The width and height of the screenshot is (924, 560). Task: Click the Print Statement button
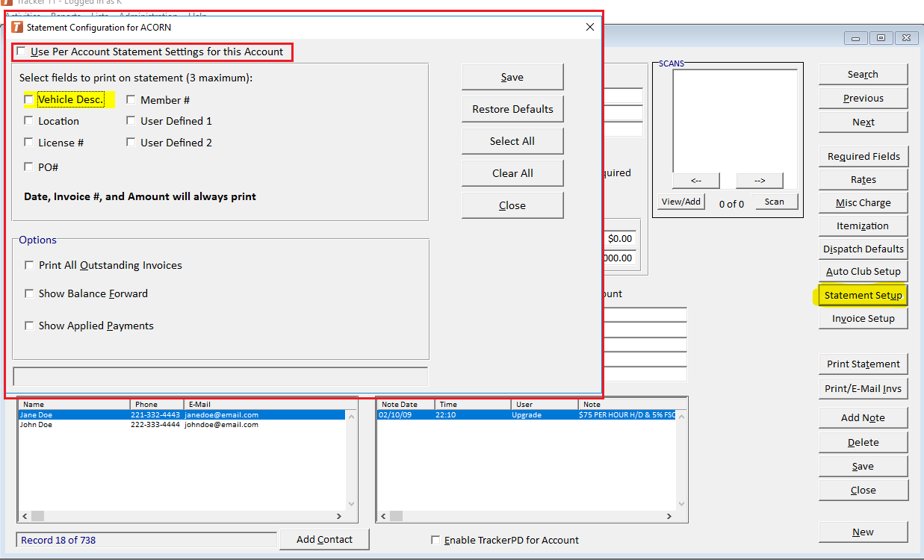tap(863, 364)
